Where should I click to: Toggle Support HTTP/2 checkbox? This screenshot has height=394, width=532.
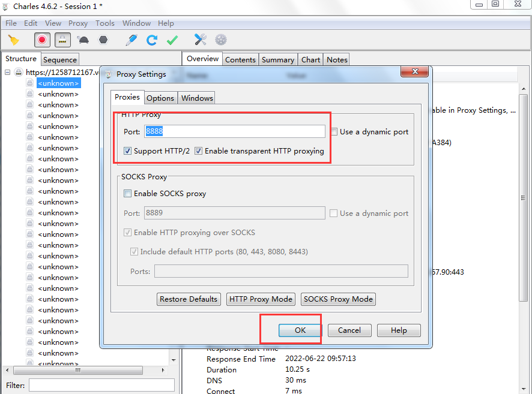(127, 151)
